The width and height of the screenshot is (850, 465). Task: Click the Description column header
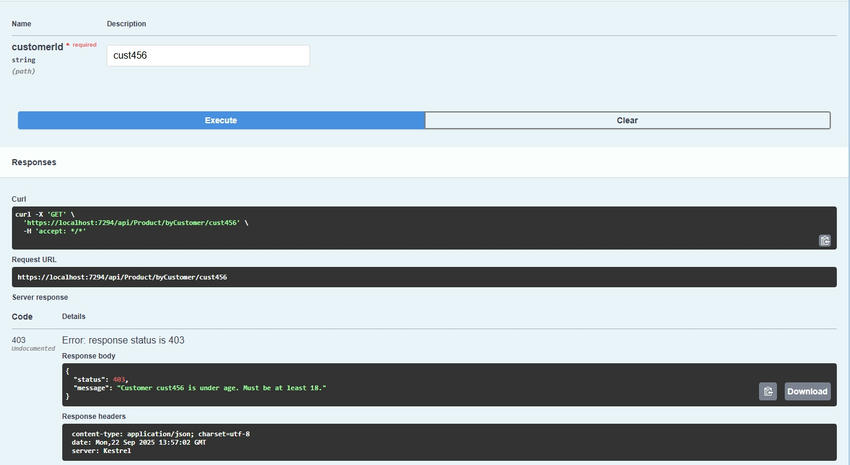click(126, 24)
